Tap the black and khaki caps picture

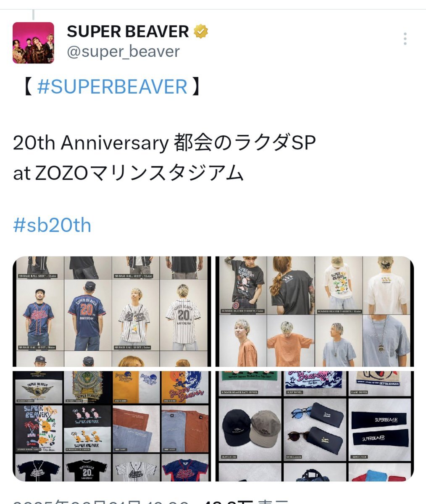click(x=250, y=428)
